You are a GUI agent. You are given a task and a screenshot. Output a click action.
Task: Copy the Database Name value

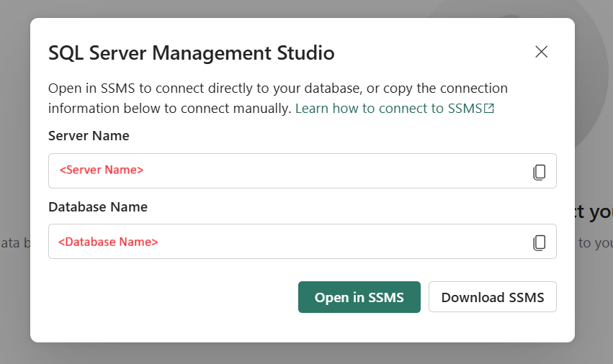coord(539,242)
